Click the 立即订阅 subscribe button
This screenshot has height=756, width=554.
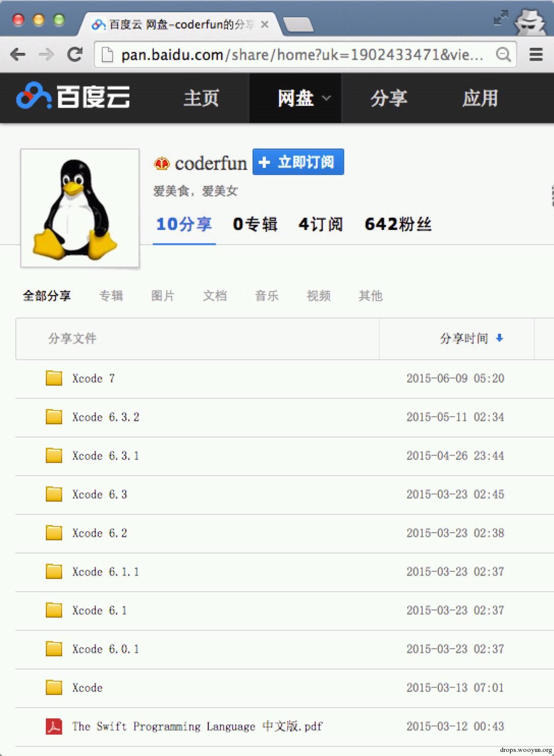coord(298,162)
